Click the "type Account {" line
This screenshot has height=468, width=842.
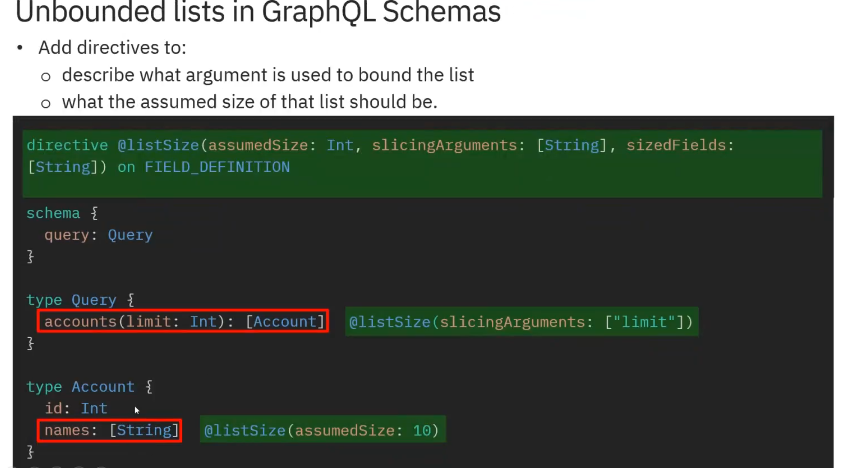[x=90, y=387]
